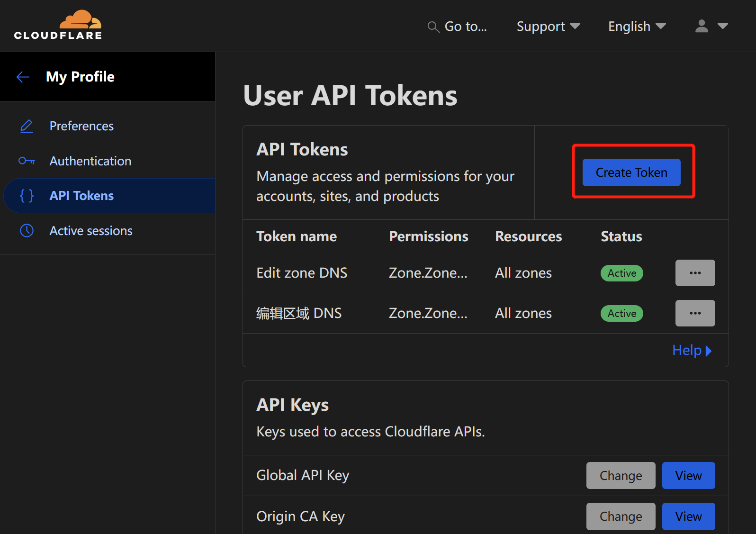Click the back arrow beside My Profile
The width and height of the screenshot is (756, 534).
[x=23, y=77]
